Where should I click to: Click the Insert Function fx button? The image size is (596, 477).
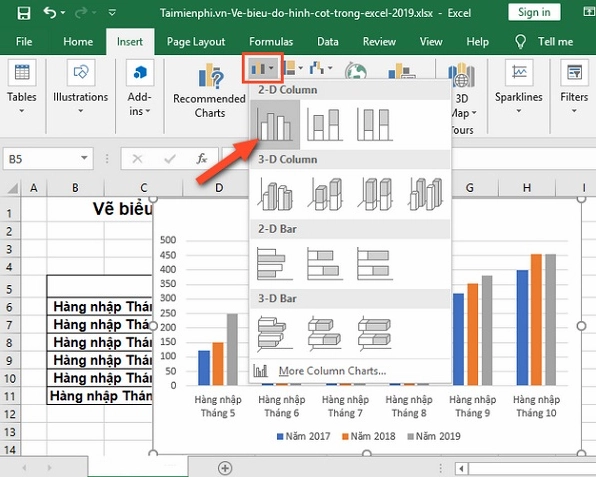click(201, 158)
